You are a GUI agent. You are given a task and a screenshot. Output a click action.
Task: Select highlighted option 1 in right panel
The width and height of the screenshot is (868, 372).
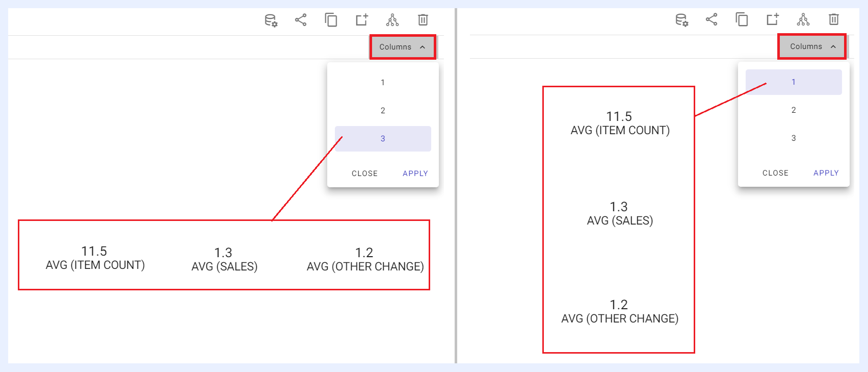click(794, 82)
